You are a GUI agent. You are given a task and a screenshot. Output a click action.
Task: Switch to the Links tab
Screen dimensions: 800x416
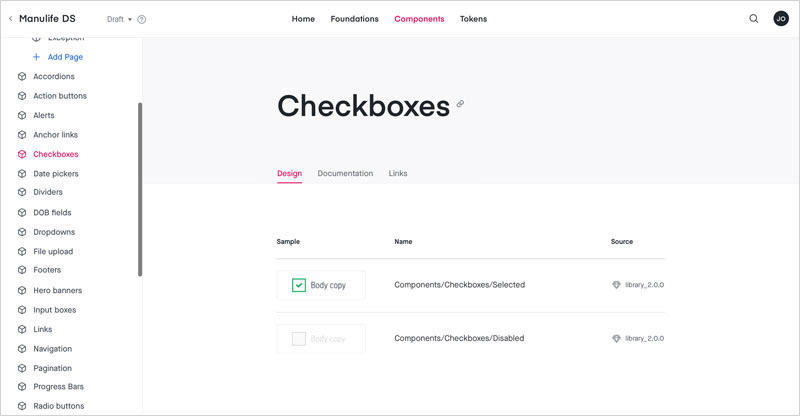398,174
